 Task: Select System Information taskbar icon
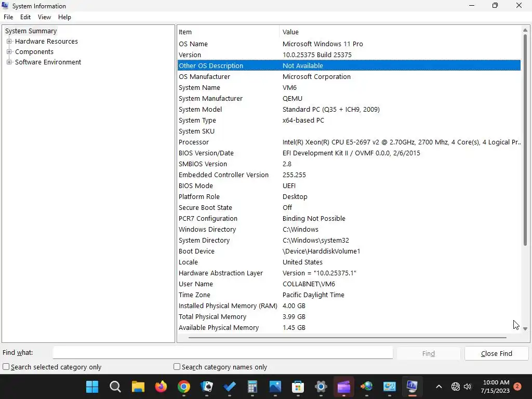(x=412, y=387)
